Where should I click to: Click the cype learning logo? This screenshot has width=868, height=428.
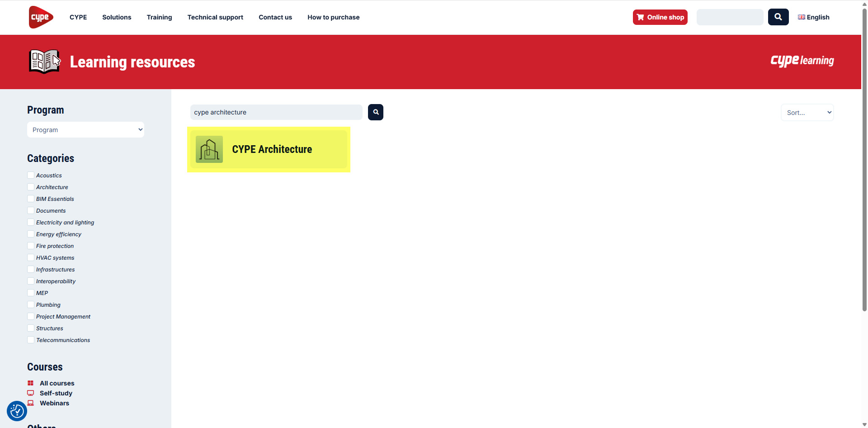point(802,61)
